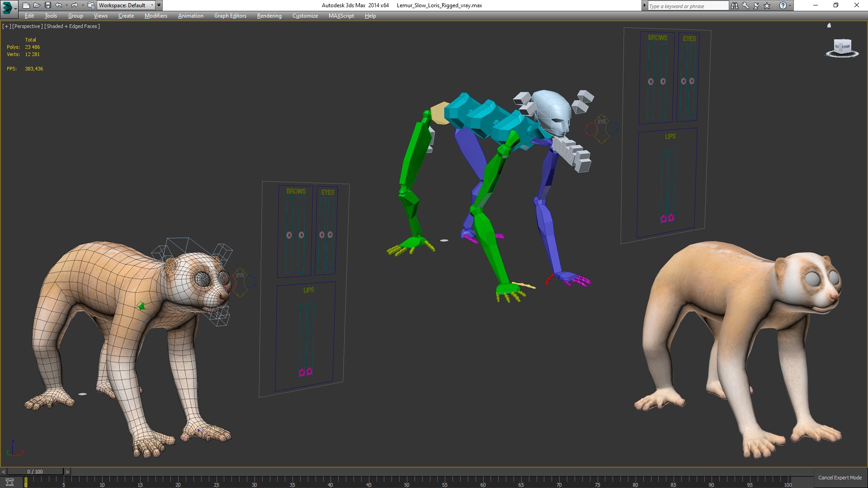Click the Project Folder icon in quick access toolbar
Image resolution: width=868 pixels, height=488 pixels.
pos(91,5)
